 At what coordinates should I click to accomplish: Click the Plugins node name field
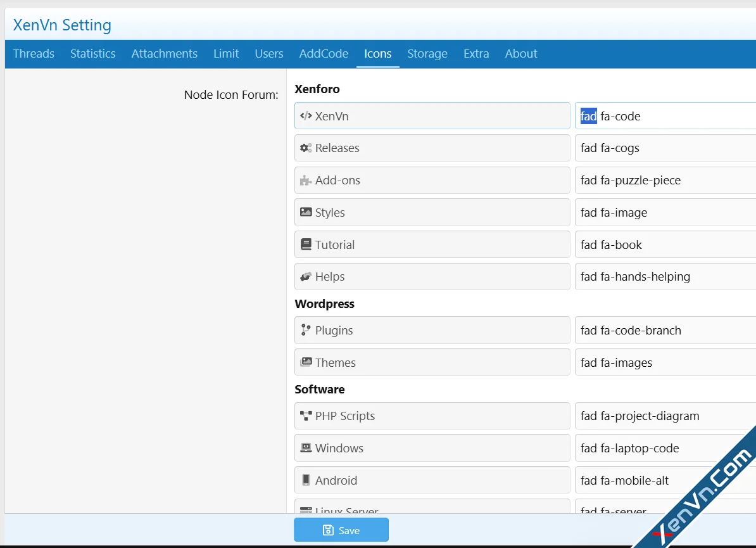(432, 330)
